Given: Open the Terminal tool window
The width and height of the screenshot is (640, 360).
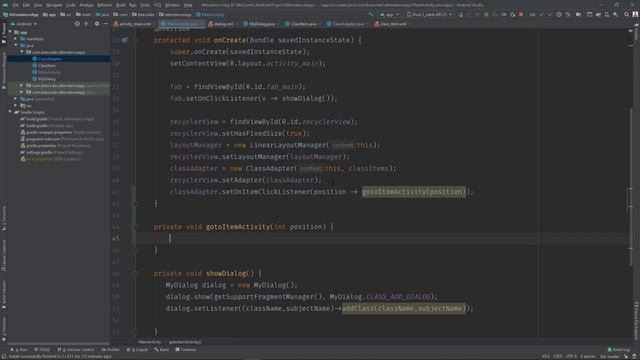Looking at the screenshot, I should (186, 350).
